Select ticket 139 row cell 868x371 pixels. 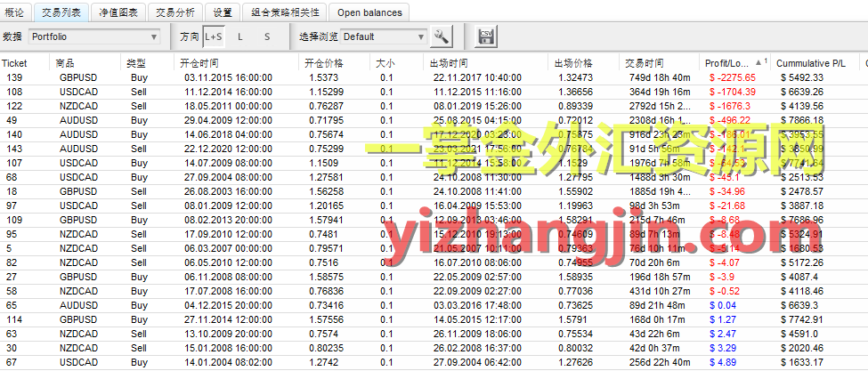[x=14, y=77]
